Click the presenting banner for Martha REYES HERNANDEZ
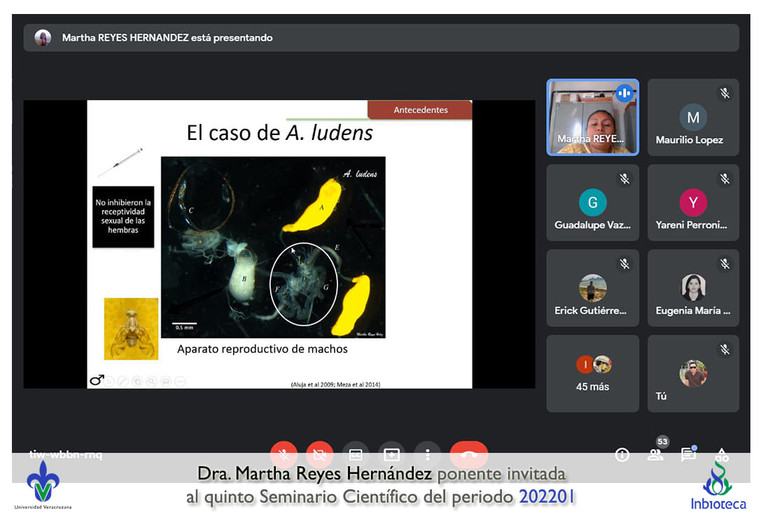 pos(381,38)
